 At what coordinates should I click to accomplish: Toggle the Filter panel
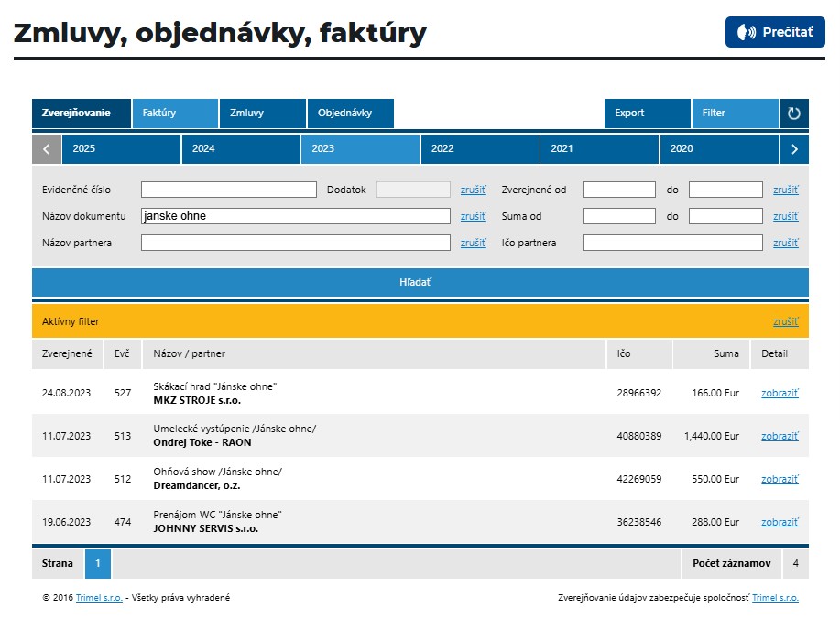tap(734, 114)
